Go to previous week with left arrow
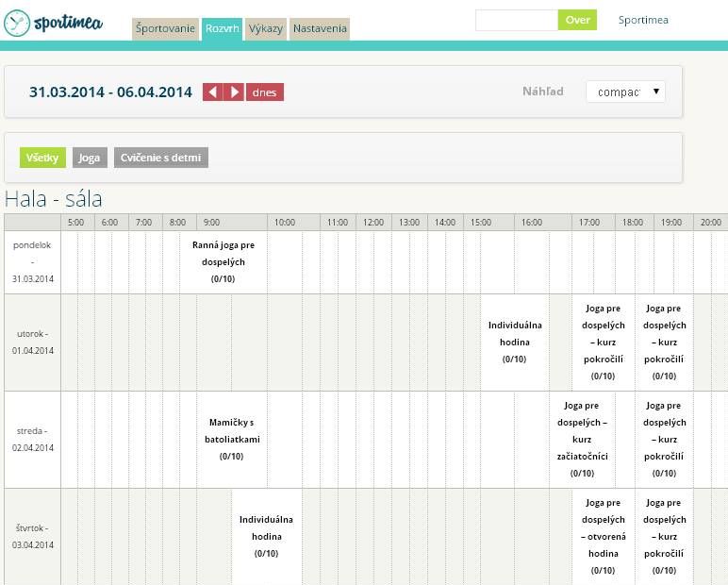Image resolution: width=728 pixels, height=585 pixels. [212, 92]
